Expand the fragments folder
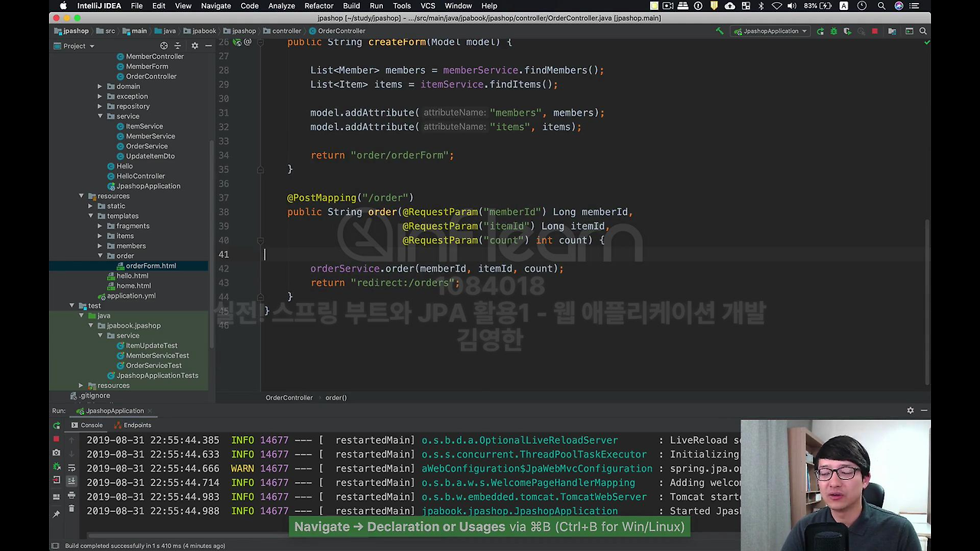Viewport: 980px width, 551px height. [x=100, y=226]
